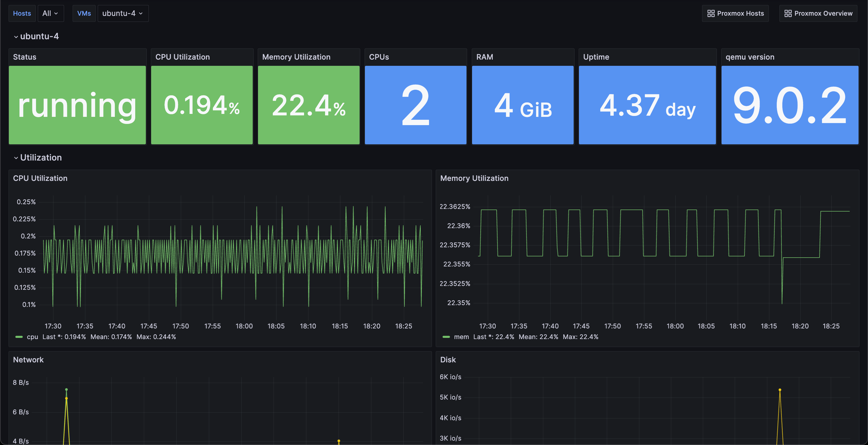
Task: Open the VMs ubuntu-4 dropdown
Action: (x=123, y=14)
